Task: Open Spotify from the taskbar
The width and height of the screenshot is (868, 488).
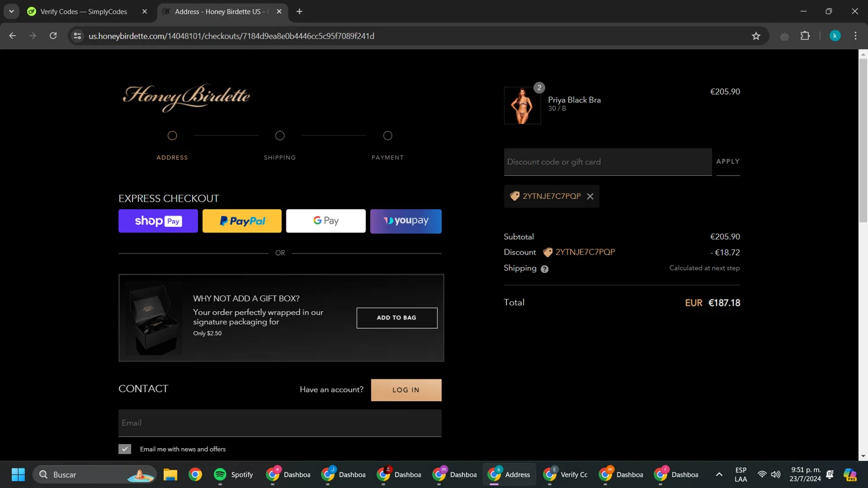Action: click(x=234, y=475)
